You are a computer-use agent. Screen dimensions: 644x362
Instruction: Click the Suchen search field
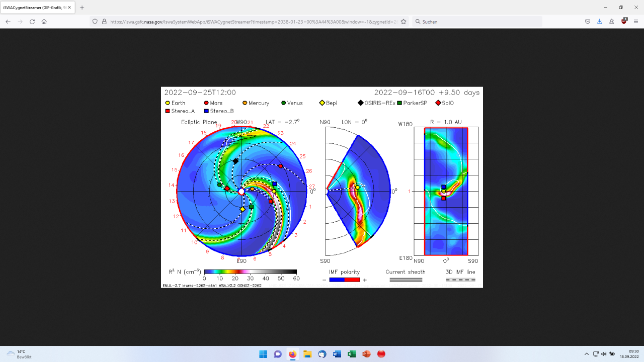click(478, 22)
